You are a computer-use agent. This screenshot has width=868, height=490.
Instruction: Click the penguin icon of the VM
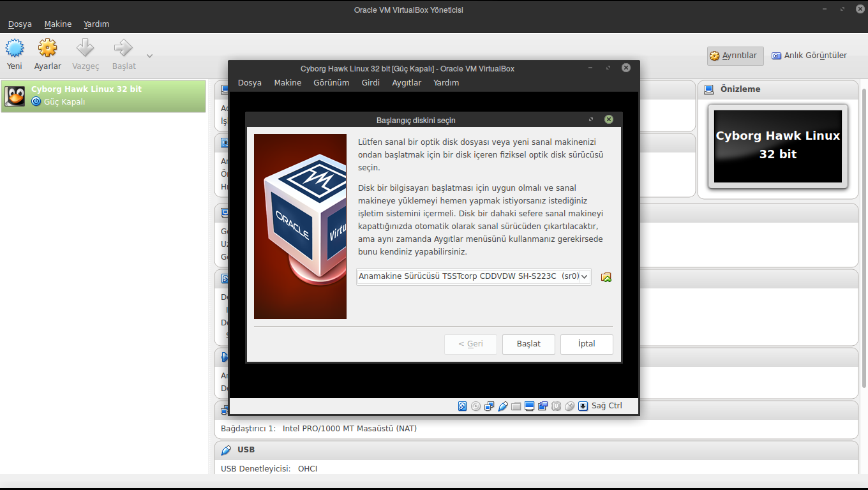15,96
